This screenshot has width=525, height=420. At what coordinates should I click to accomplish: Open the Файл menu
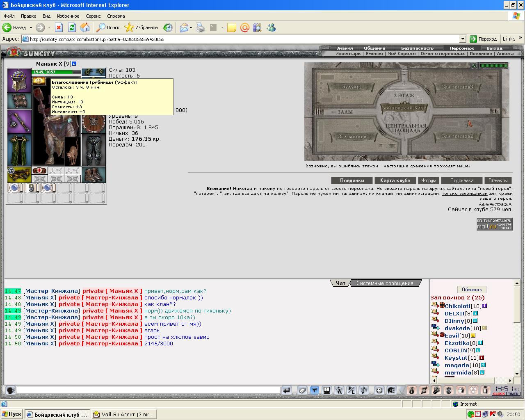click(x=9, y=16)
